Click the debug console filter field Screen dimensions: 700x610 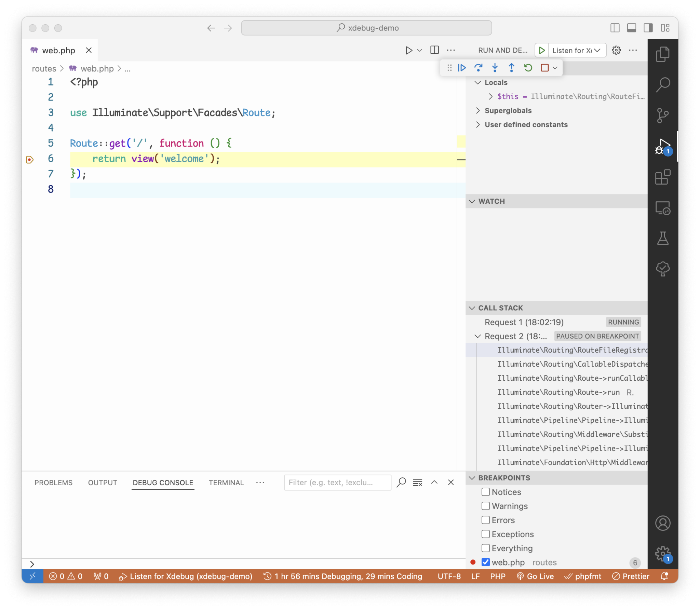coord(337,483)
